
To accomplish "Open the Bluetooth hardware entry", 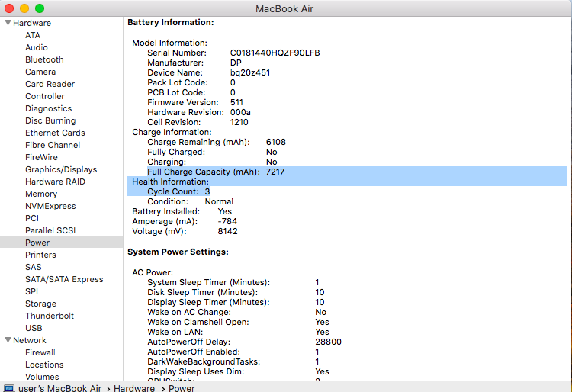I will click(x=44, y=59).
